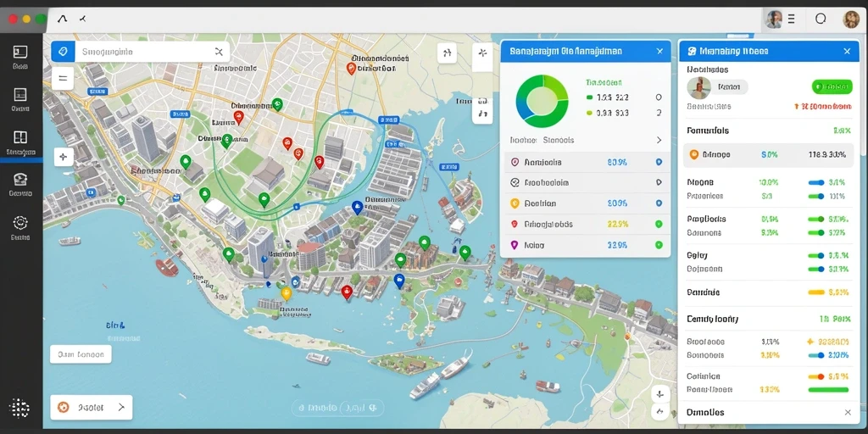Viewport: 868px width, 434px height.
Task: Select the yellow map pin on the waterfront
Action: (x=286, y=293)
